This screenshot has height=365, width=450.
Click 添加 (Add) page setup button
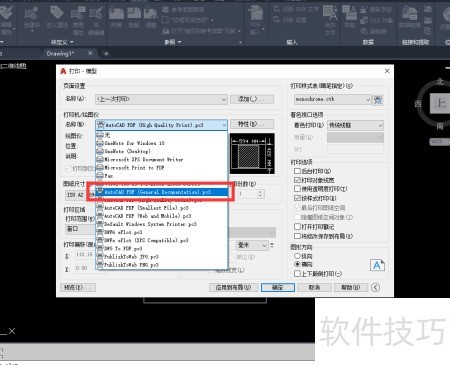[252, 99]
